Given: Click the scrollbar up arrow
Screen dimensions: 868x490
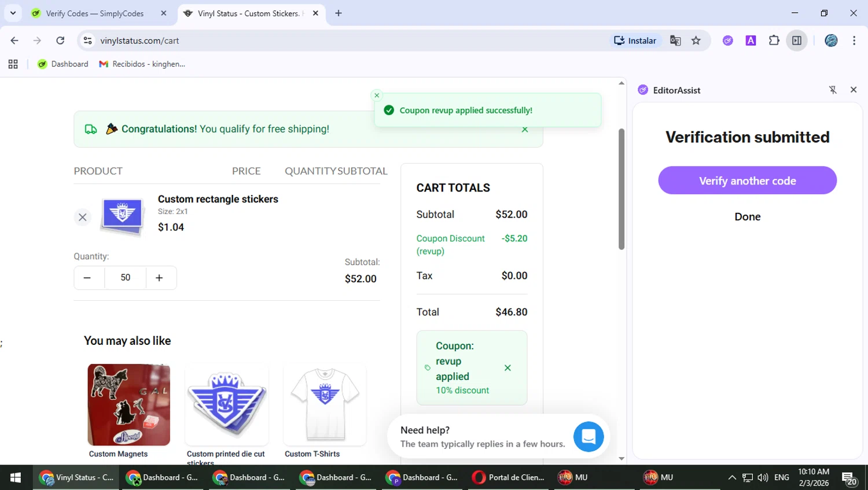Looking at the screenshot, I should (621, 83).
